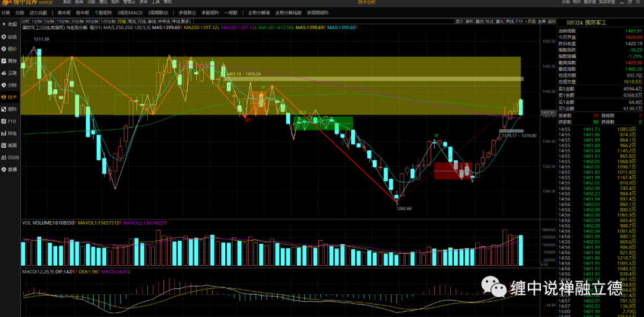Click the 返回 back button
644x317 pixels.
551,21
